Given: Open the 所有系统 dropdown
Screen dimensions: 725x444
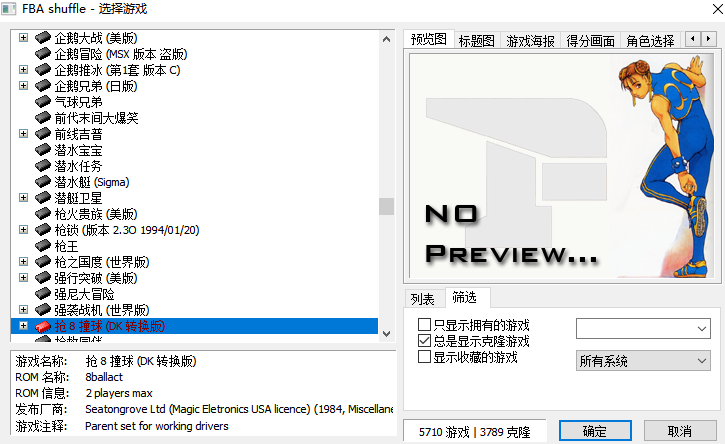Looking at the screenshot, I should point(643,361).
